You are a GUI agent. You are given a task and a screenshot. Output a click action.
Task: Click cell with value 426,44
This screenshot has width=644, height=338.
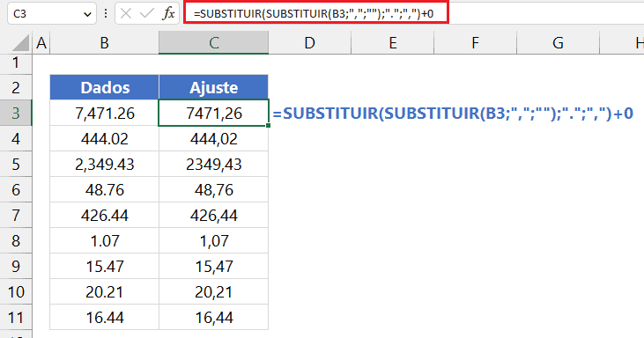[213, 215]
